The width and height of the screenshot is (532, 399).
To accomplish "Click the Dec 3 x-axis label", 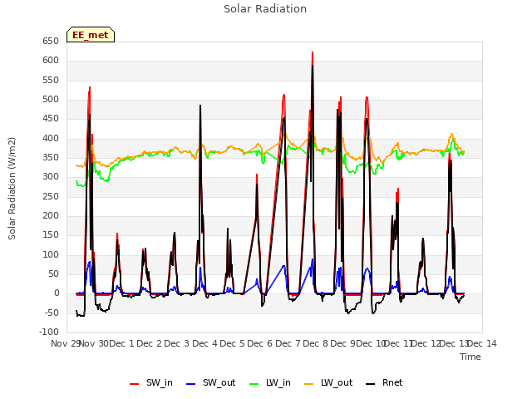I will [177, 343].
